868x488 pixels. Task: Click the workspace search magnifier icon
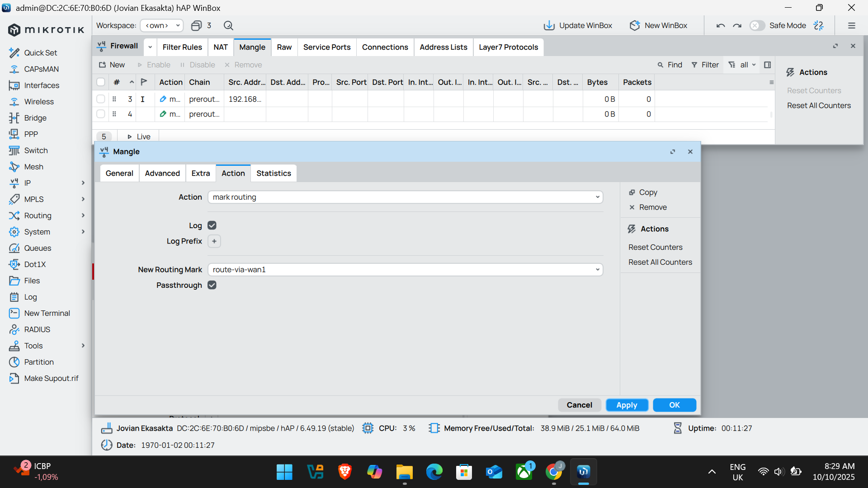pos(228,26)
